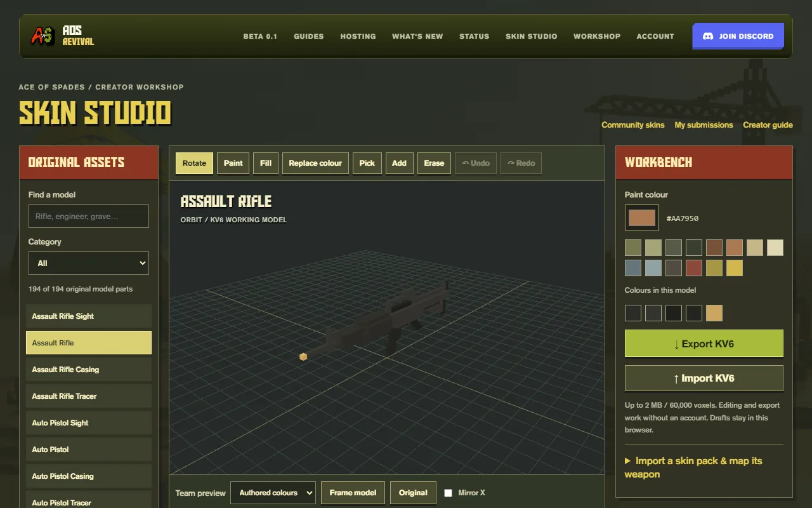Open the current paint colour picker swatch
The image size is (812, 508).
(x=642, y=218)
